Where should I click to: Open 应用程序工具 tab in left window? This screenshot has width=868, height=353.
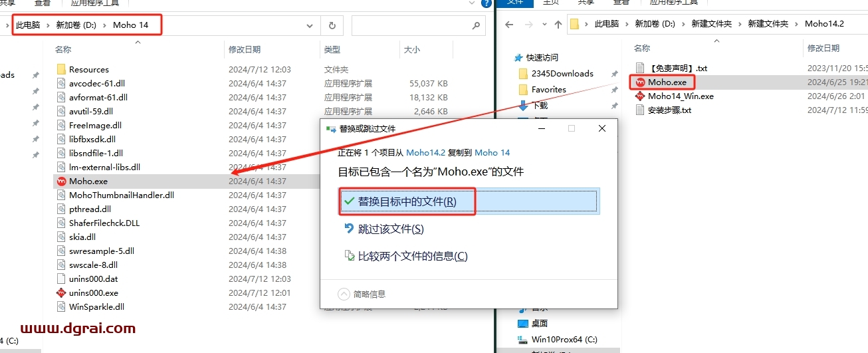point(95,3)
